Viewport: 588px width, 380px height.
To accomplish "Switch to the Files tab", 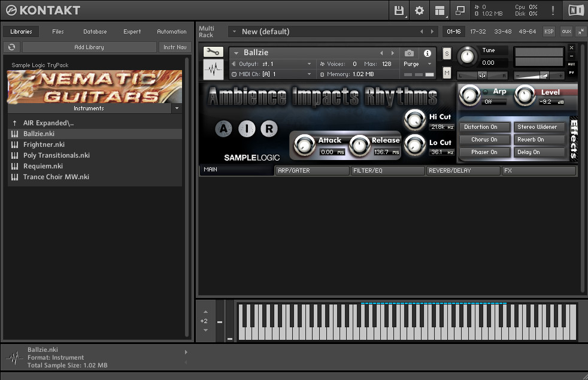I will pyautogui.click(x=58, y=32).
